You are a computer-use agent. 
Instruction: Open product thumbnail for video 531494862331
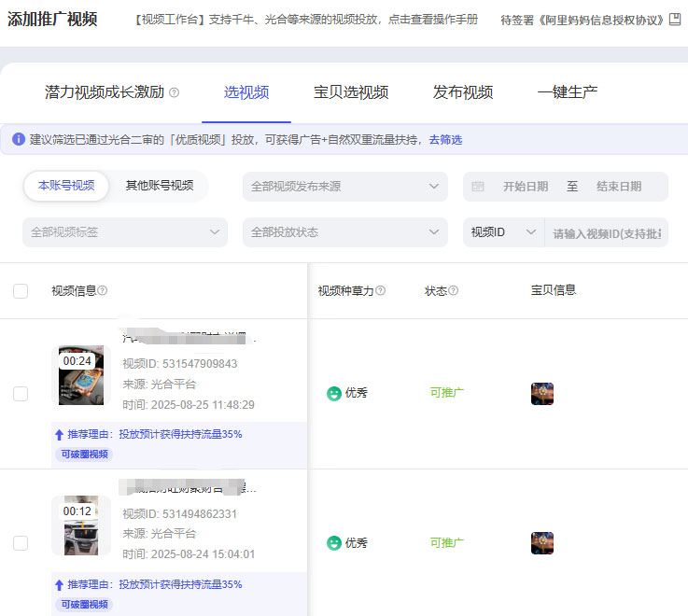click(542, 543)
